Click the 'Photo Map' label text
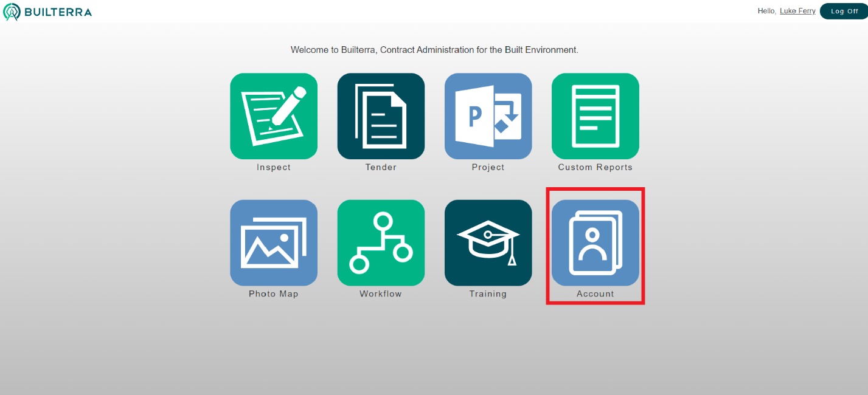The width and height of the screenshot is (868, 395). (x=274, y=294)
